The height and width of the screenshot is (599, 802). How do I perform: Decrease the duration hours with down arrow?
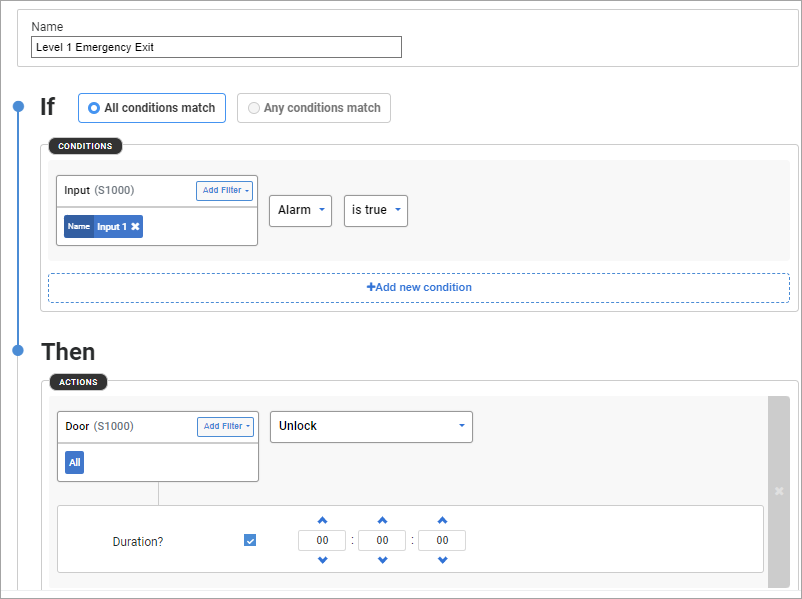pos(322,560)
